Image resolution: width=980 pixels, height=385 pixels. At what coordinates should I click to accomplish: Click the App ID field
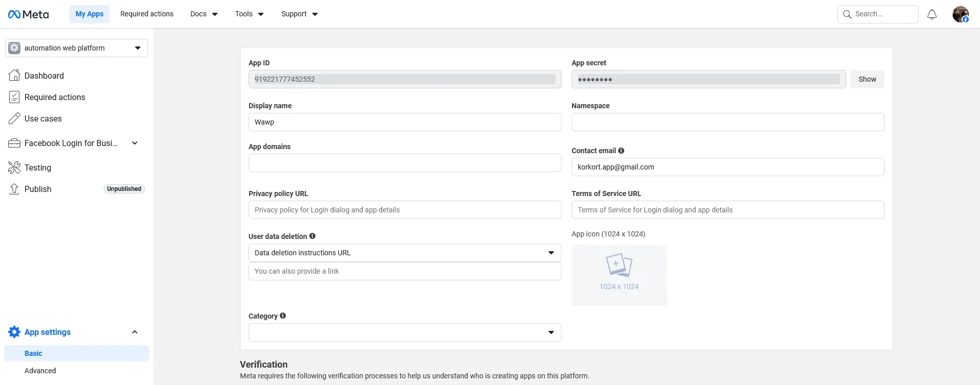pyautogui.click(x=405, y=79)
